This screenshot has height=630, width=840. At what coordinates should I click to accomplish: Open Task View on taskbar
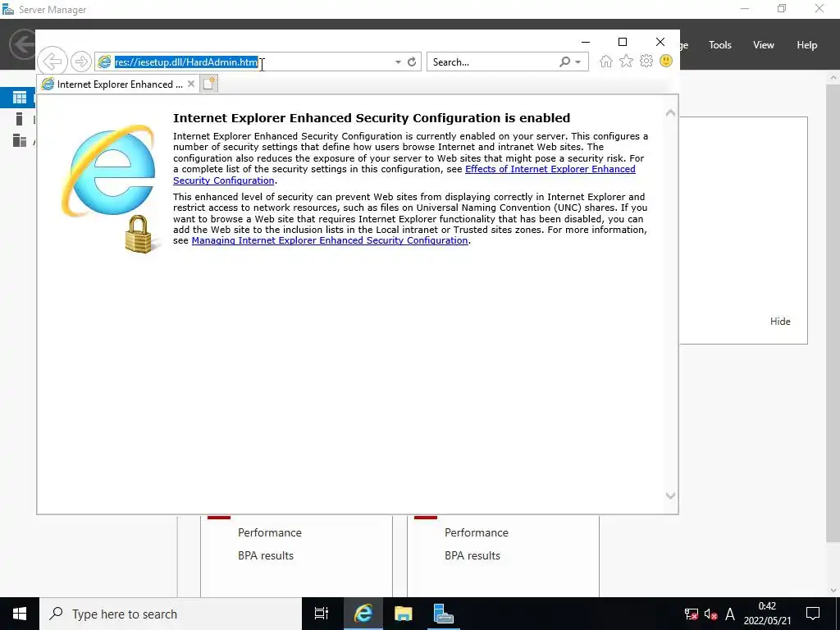coord(322,614)
